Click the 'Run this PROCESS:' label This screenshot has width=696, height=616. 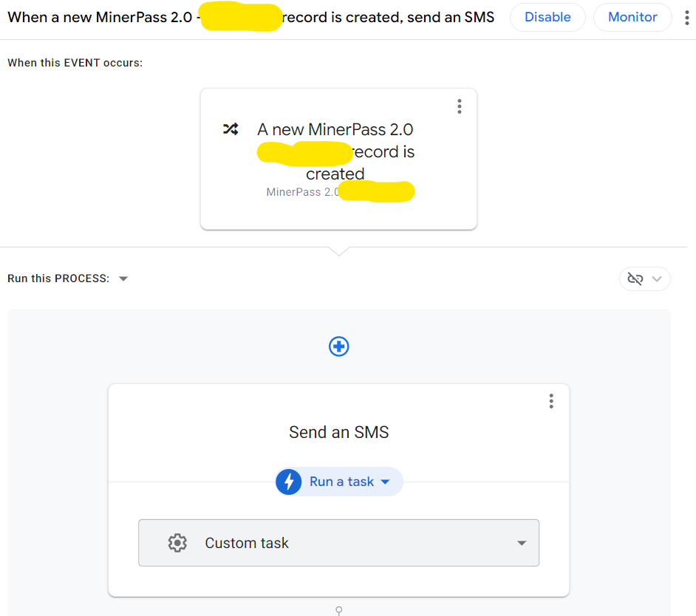pos(58,278)
